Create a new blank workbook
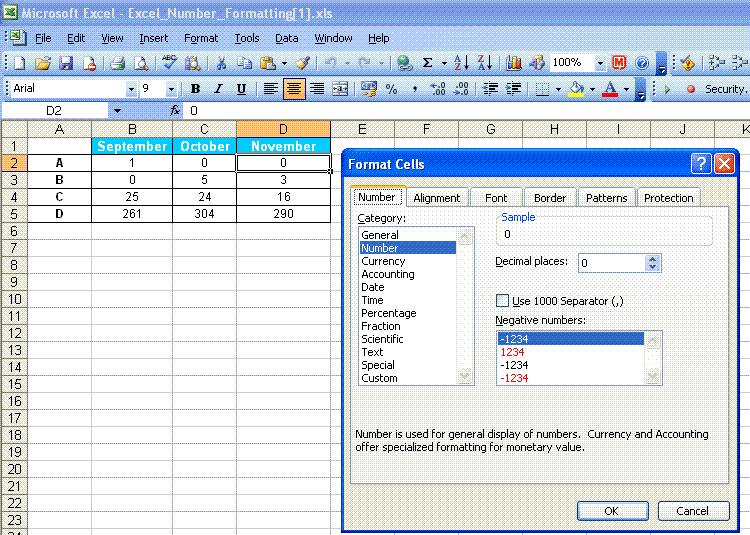This screenshot has height=535, width=750. pos(20,63)
